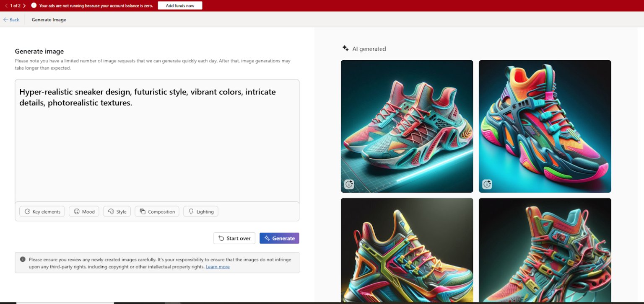Select the yellow-soled sneaker thumbnail
Screen dimensions: 644x304
click(407, 250)
